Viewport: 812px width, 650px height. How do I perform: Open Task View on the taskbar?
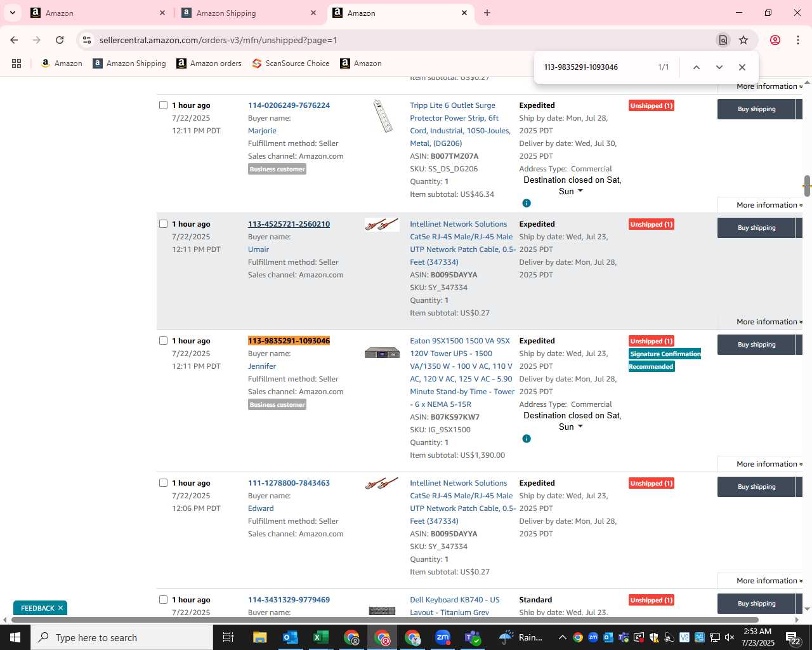click(x=228, y=637)
